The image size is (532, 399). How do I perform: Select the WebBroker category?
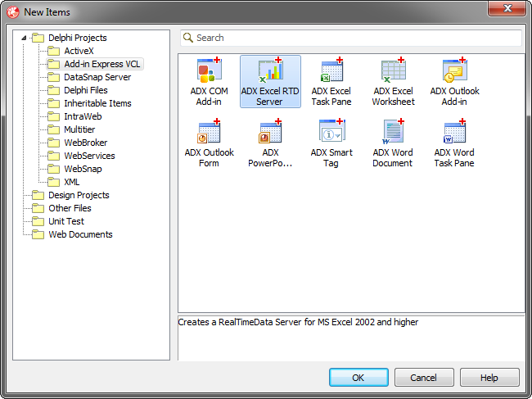click(x=86, y=143)
